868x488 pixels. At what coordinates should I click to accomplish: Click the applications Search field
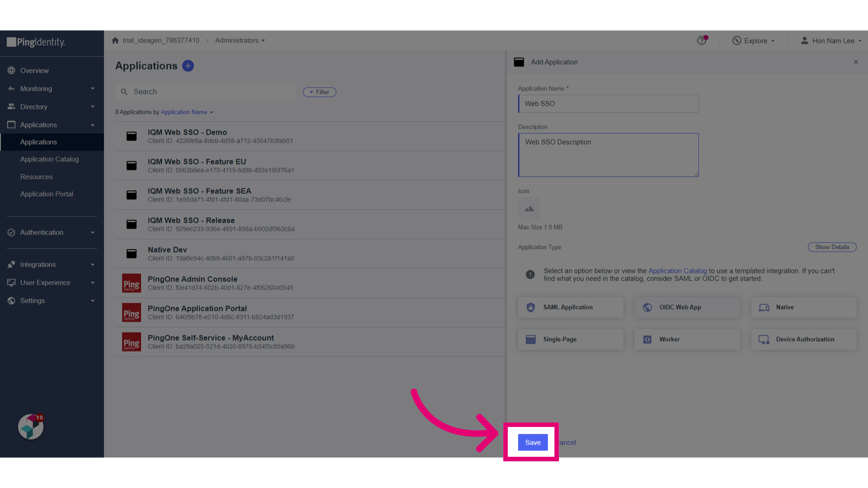[206, 92]
